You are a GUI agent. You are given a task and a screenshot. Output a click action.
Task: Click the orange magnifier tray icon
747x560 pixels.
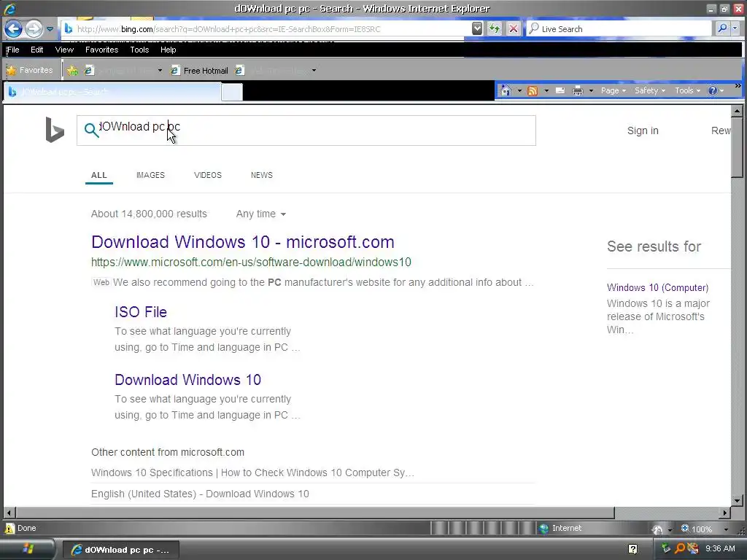(680, 548)
